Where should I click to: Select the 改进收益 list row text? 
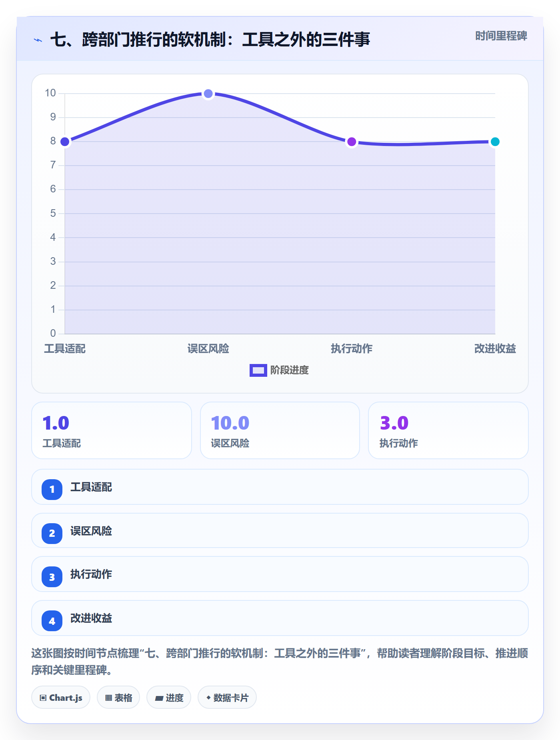pyautogui.click(x=91, y=618)
